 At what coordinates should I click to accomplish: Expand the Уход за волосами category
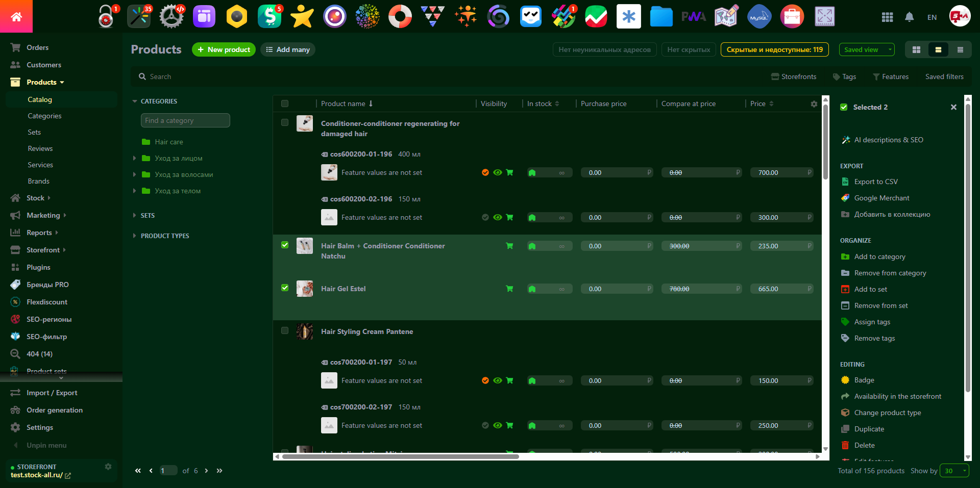click(134, 174)
